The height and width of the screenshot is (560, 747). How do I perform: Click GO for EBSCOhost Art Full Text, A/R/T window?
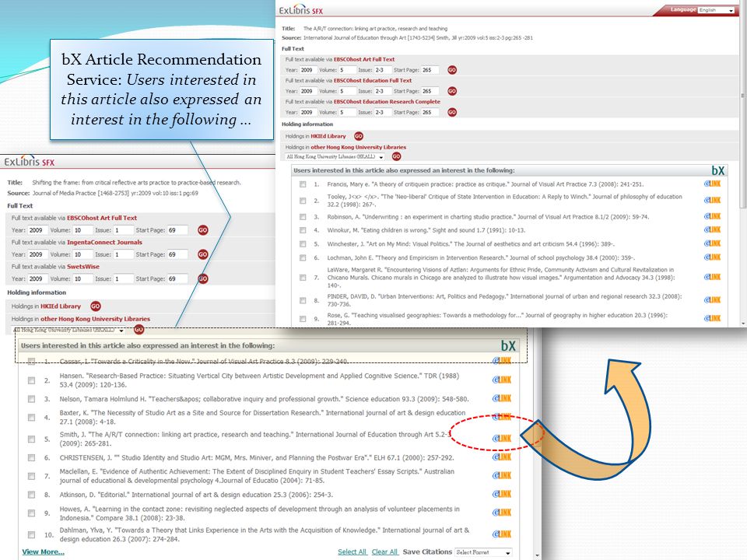[452, 70]
